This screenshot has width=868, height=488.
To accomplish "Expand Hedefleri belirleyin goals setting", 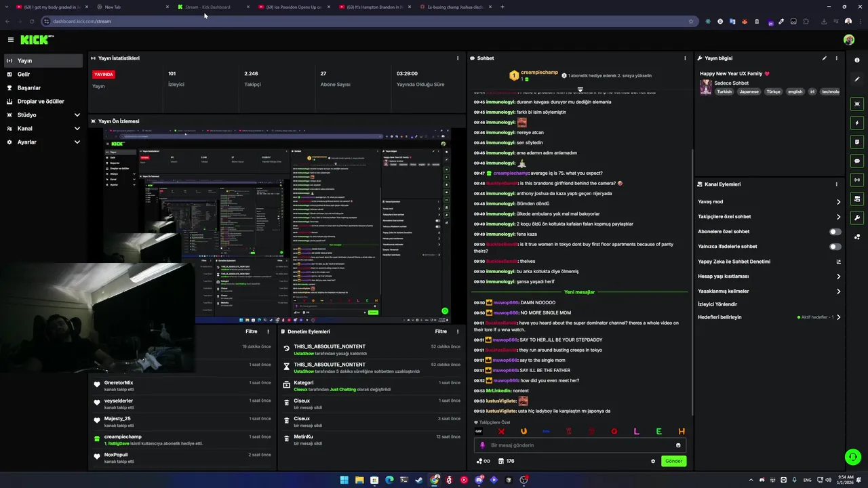I will pyautogui.click(x=769, y=317).
